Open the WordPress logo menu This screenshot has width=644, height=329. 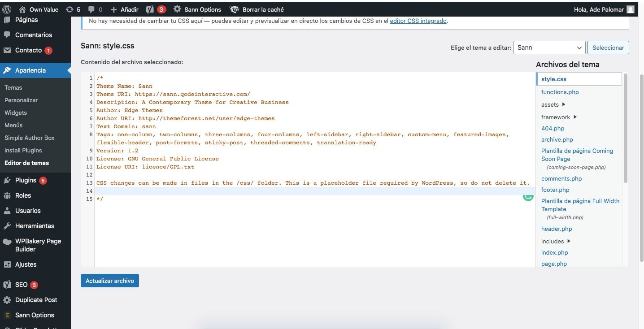(6, 9)
